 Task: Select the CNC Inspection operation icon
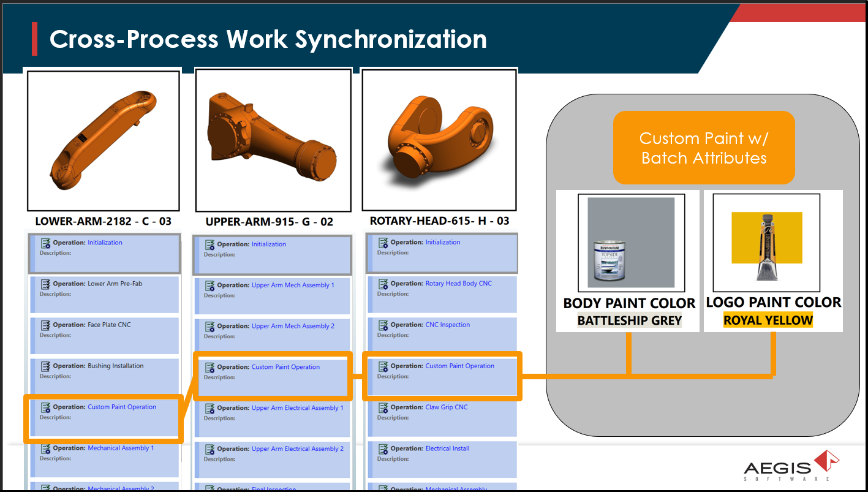(383, 325)
